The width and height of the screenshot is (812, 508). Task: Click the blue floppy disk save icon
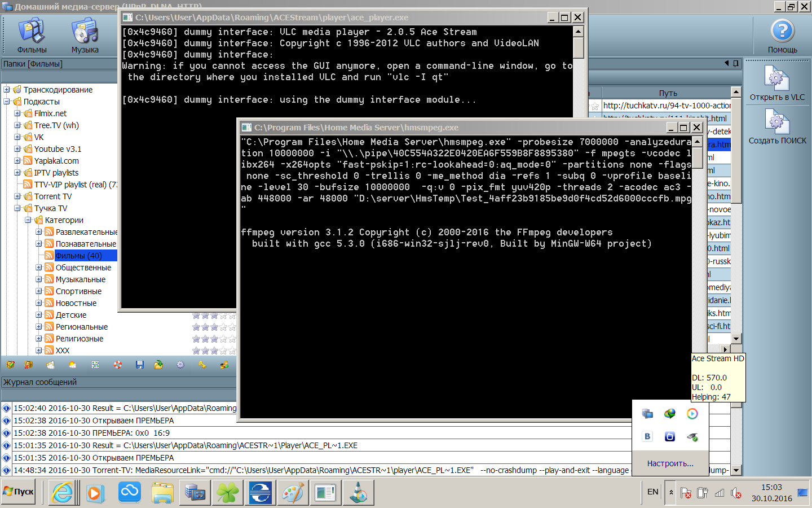pyautogui.click(x=140, y=365)
